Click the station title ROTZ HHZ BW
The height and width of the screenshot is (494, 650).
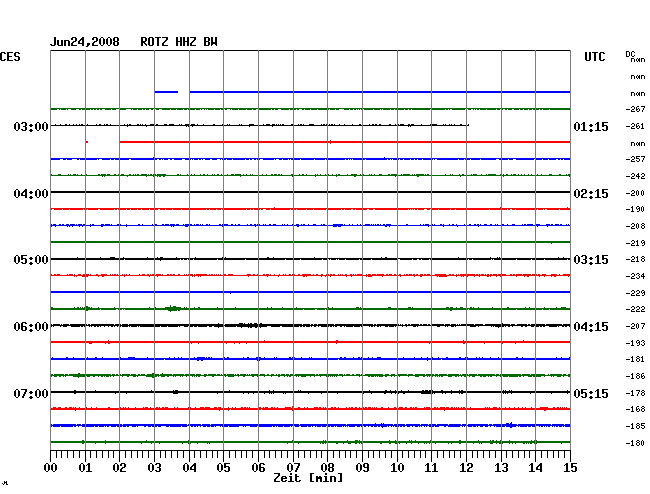[x=179, y=42]
